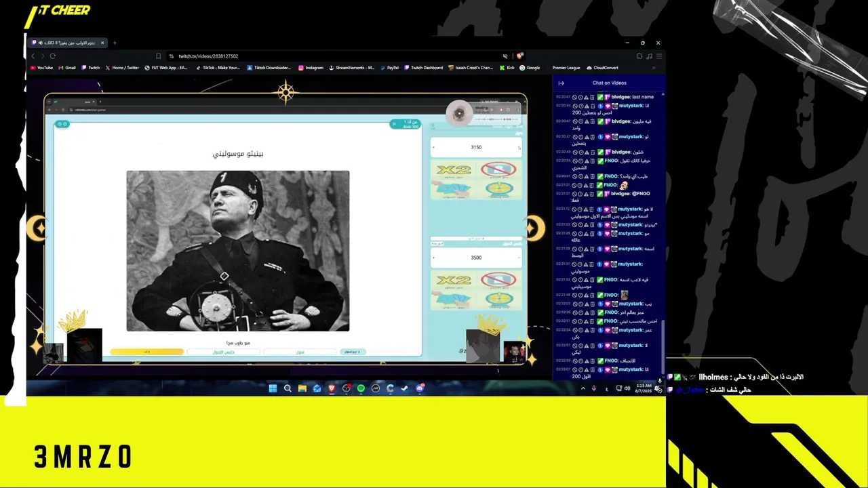868x488 pixels.
Task: Open the Tiktok Downloader bookmark
Action: click(269, 68)
